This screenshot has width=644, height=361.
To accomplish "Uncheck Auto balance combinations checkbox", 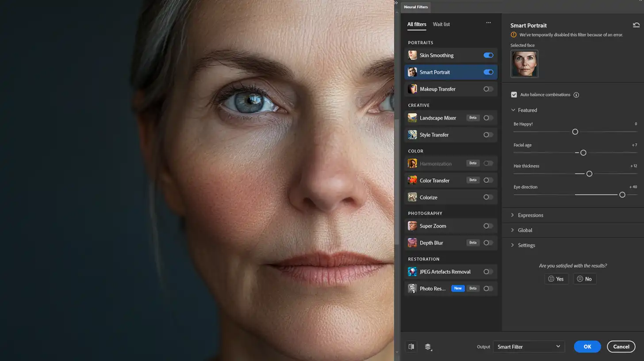I will pyautogui.click(x=514, y=95).
